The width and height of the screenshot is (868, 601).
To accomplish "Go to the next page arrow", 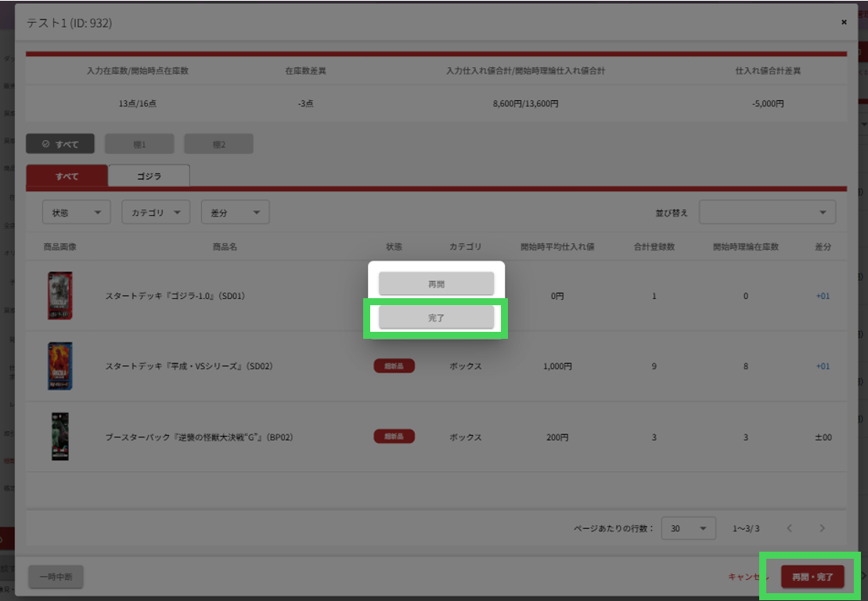I will pyautogui.click(x=822, y=528).
